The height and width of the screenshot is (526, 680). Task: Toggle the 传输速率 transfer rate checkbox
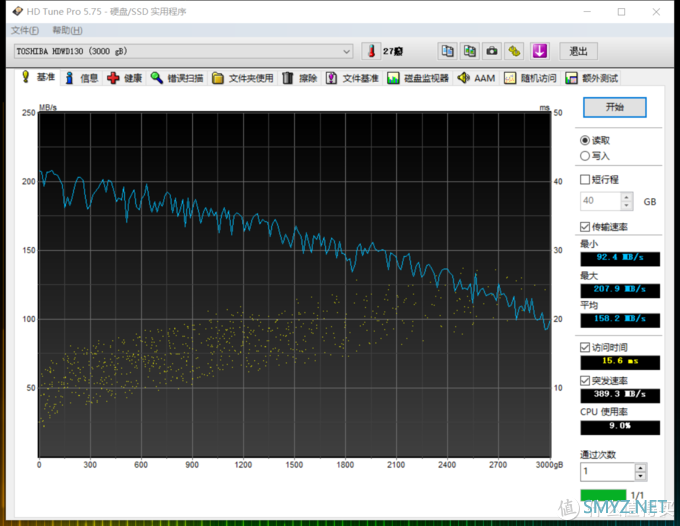[x=585, y=227]
